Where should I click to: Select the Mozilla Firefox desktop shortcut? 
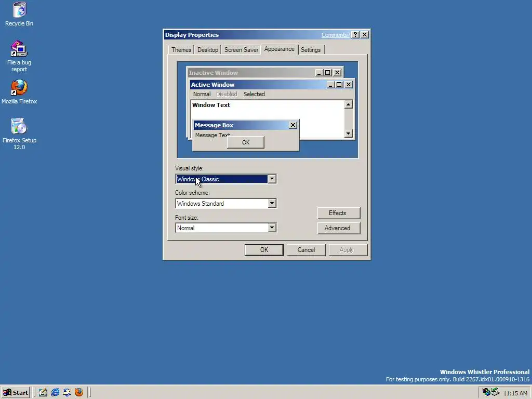[19, 92]
